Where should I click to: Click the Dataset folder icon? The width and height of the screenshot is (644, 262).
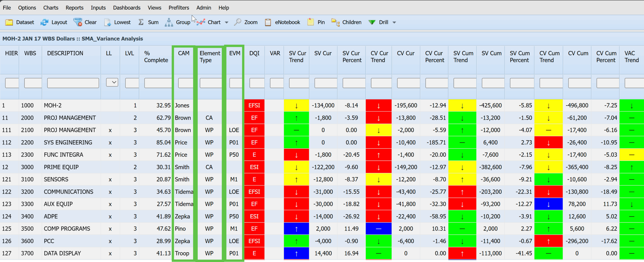click(9, 22)
